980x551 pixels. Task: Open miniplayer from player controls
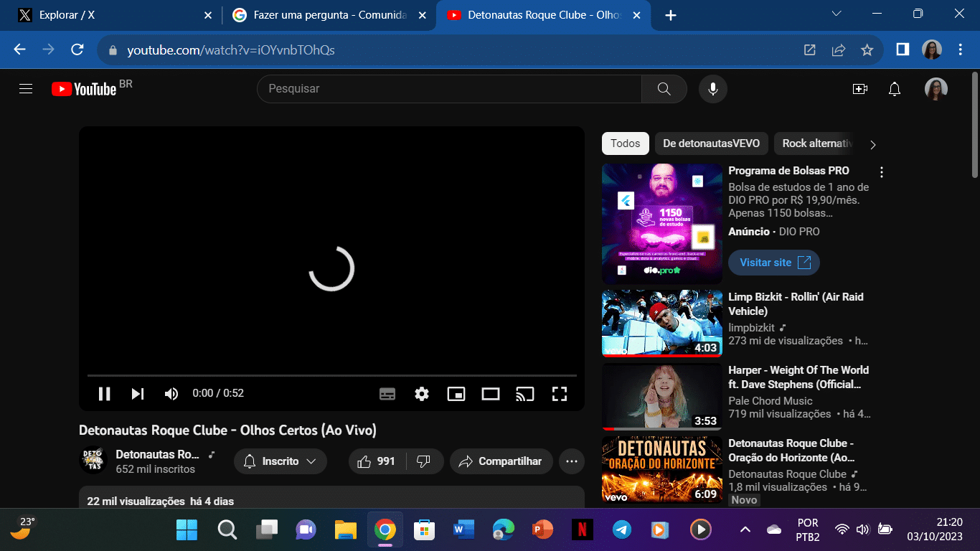456,394
